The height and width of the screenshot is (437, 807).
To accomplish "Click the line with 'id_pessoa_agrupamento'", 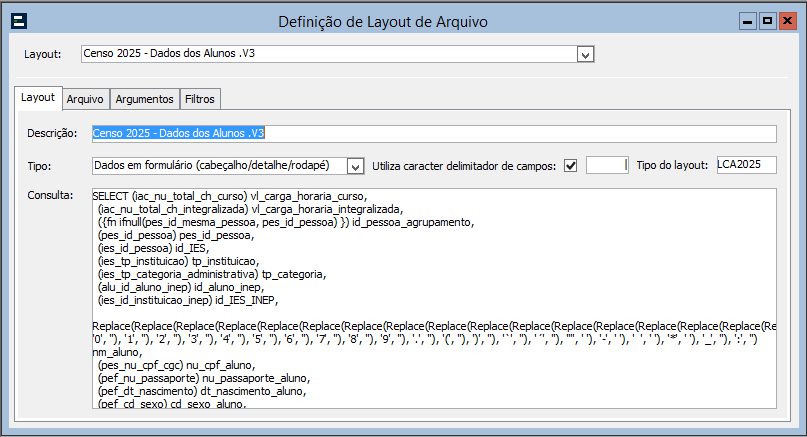I will pos(286,222).
